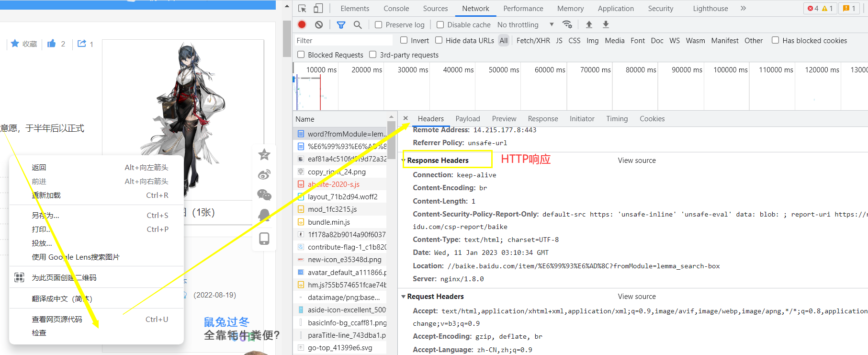Click View source beside Request Headers
This screenshot has height=355, width=868.
pos(637,297)
